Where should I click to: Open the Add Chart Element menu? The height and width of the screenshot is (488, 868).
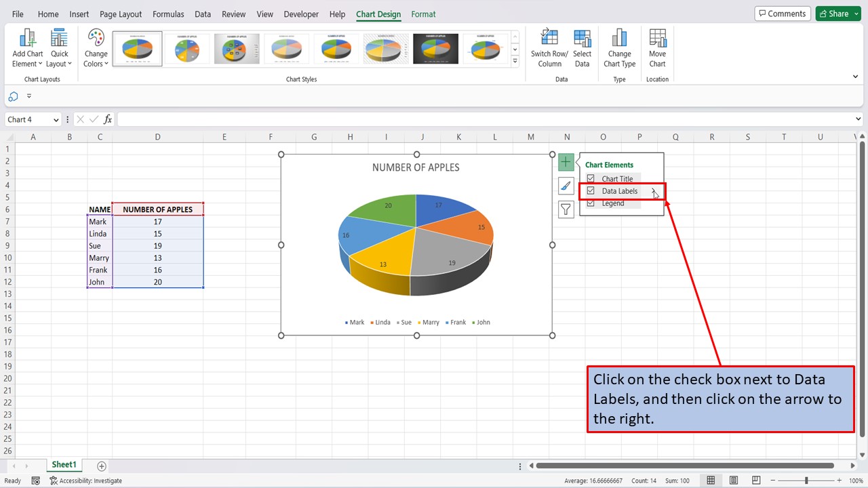[x=27, y=47]
